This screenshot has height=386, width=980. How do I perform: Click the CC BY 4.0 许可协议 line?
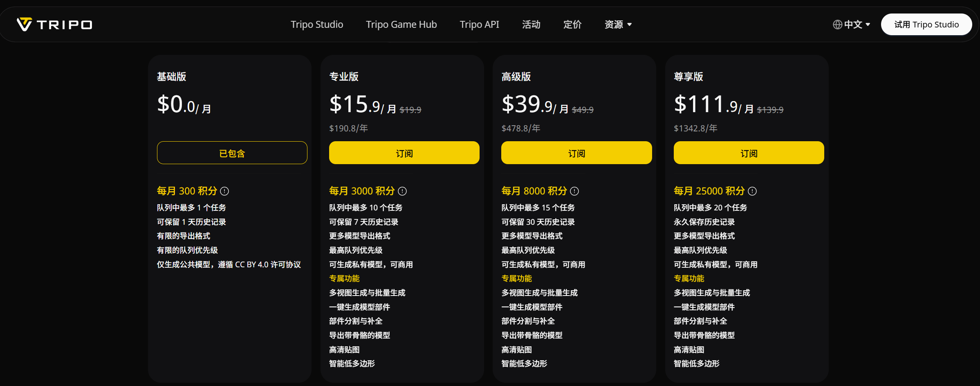[x=229, y=264]
